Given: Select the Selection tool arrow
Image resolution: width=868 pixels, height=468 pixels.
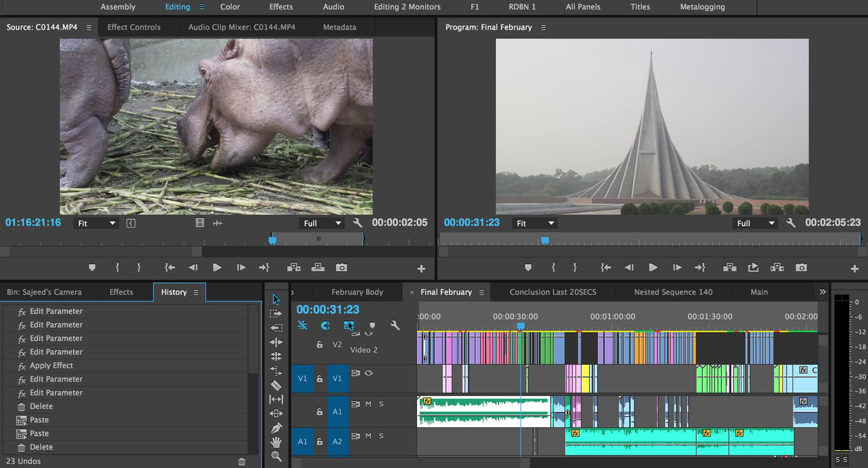Looking at the screenshot, I should coord(276,299).
